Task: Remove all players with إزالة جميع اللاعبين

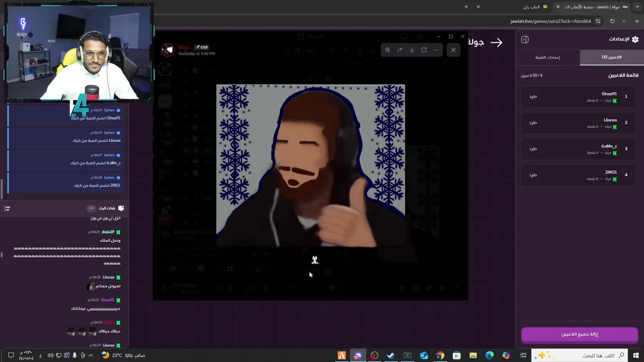Action: click(x=580, y=334)
